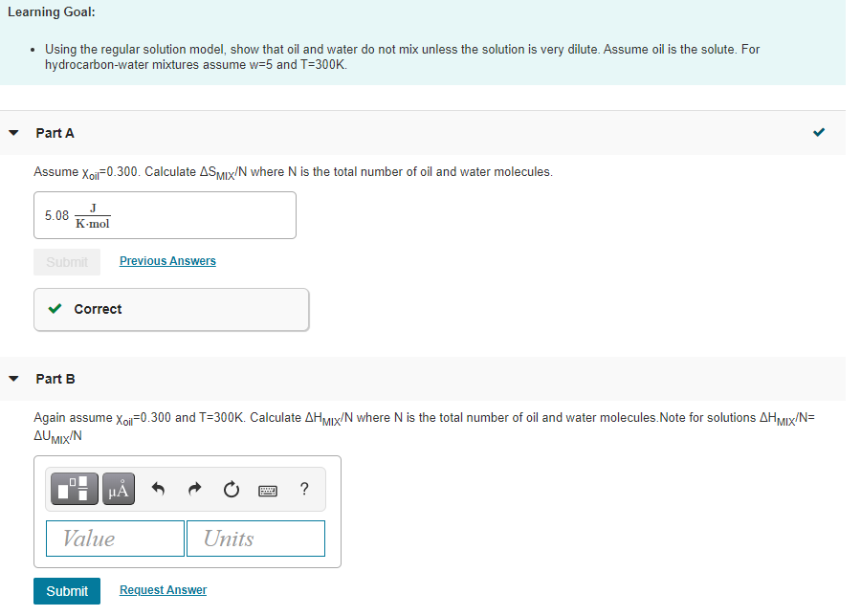
Task: Collapse Part B using its disclosure triangle
Action: [12, 379]
